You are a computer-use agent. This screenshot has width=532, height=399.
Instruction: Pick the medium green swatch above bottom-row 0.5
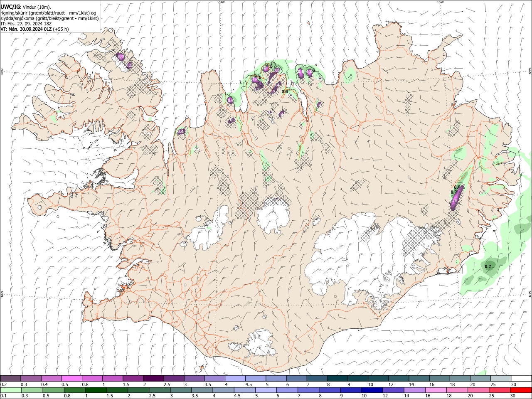[x=53, y=390]
